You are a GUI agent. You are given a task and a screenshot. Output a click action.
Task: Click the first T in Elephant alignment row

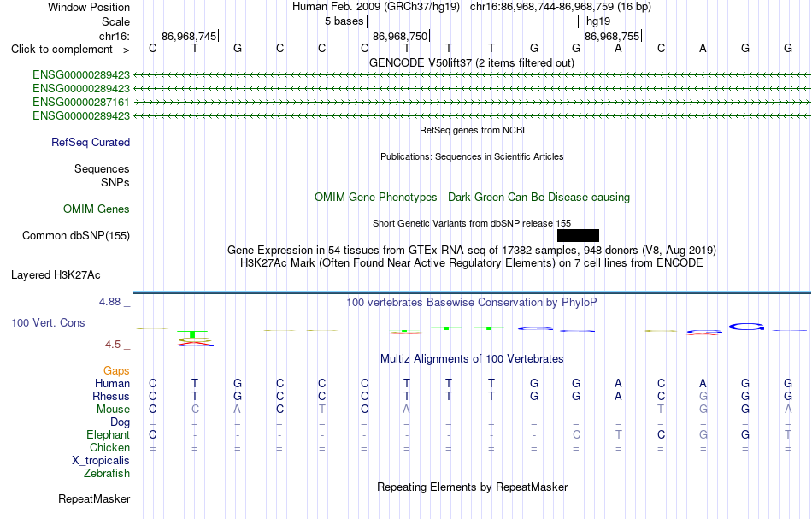pos(618,434)
